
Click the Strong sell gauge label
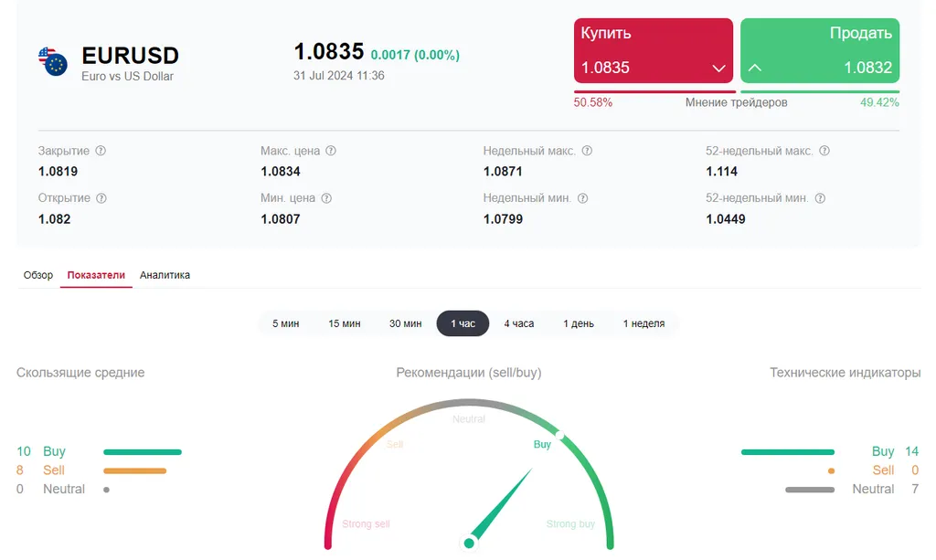[x=366, y=524]
